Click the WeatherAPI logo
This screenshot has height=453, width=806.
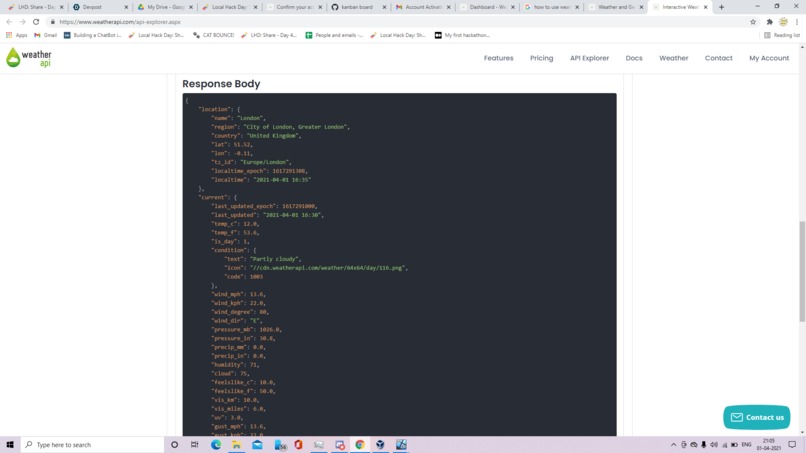[29, 58]
